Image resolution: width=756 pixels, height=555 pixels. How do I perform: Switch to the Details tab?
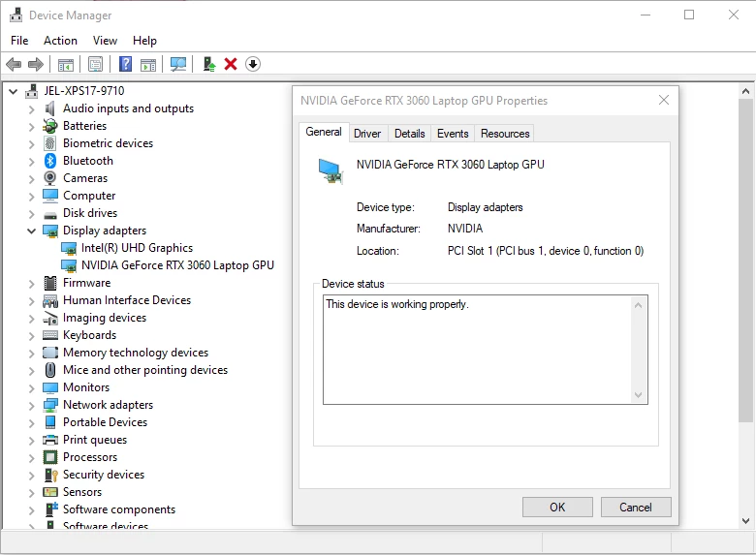coord(409,134)
